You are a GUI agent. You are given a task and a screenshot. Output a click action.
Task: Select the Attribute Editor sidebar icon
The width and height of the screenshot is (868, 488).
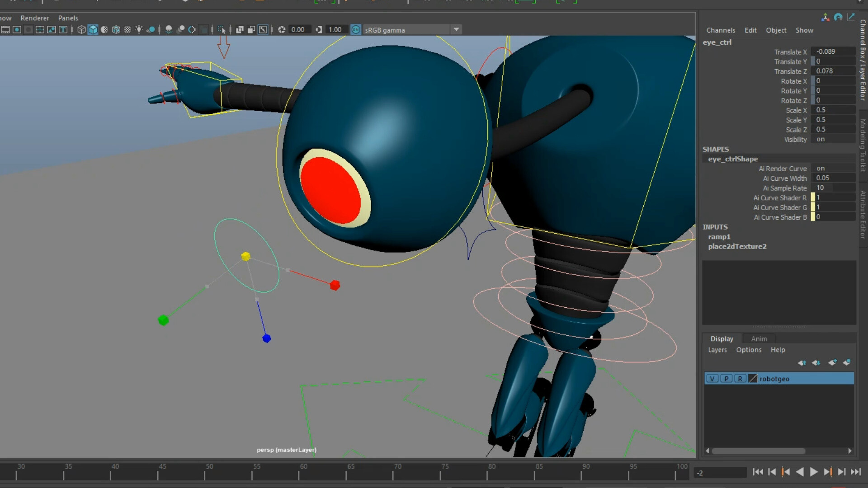click(863, 210)
